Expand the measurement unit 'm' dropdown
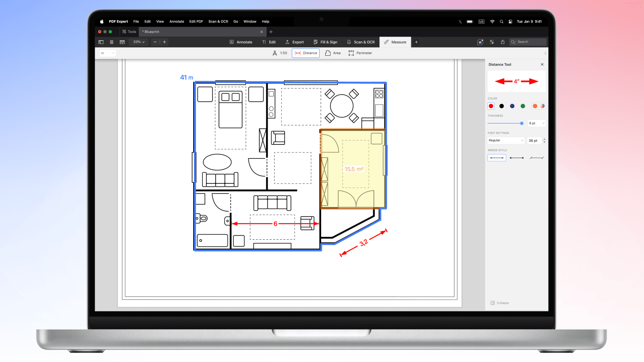The height and width of the screenshot is (362, 644). tap(108, 53)
